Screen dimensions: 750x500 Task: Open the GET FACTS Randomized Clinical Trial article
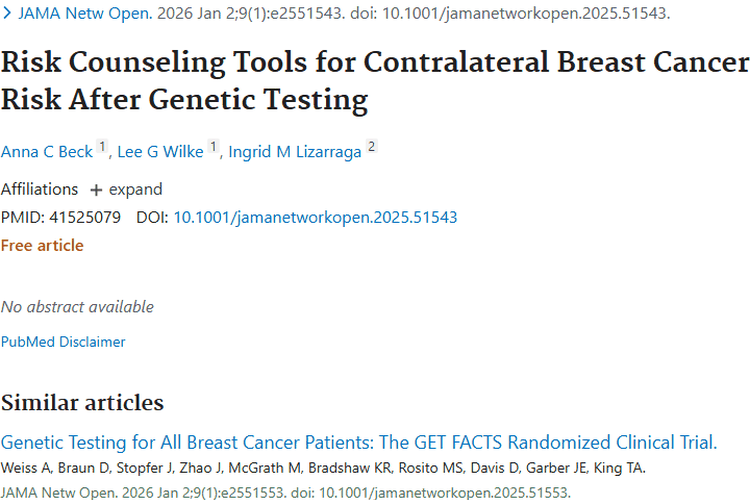359,443
